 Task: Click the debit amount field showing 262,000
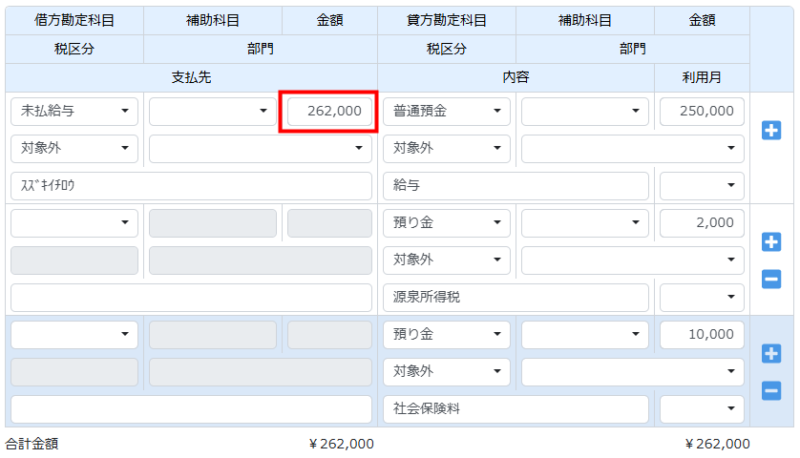[x=329, y=111]
